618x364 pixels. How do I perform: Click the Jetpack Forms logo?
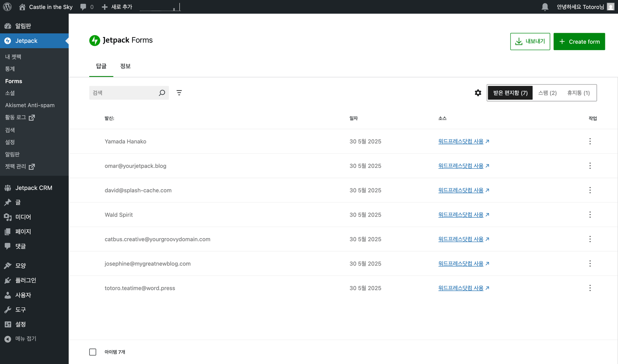tap(95, 41)
